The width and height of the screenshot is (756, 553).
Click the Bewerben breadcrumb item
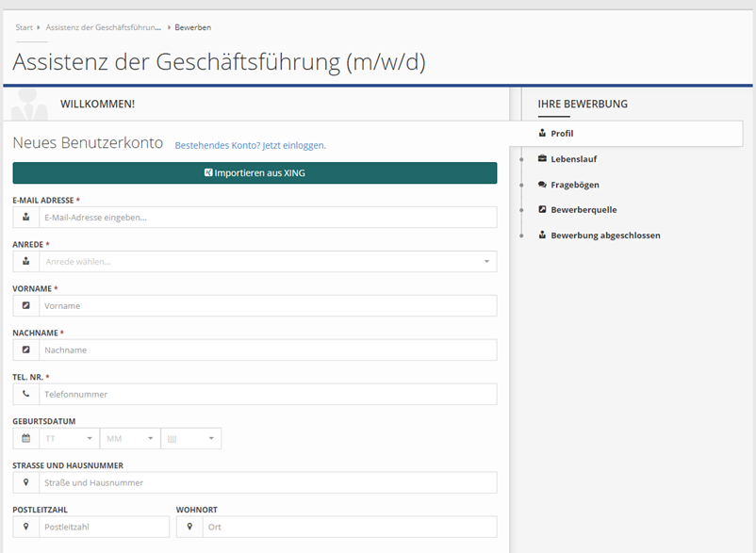pos(193,27)
